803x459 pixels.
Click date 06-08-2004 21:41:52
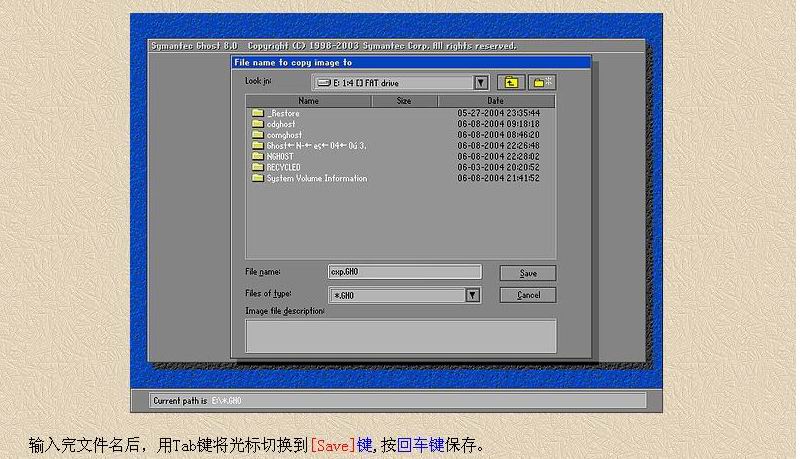(x=498, y=178)
